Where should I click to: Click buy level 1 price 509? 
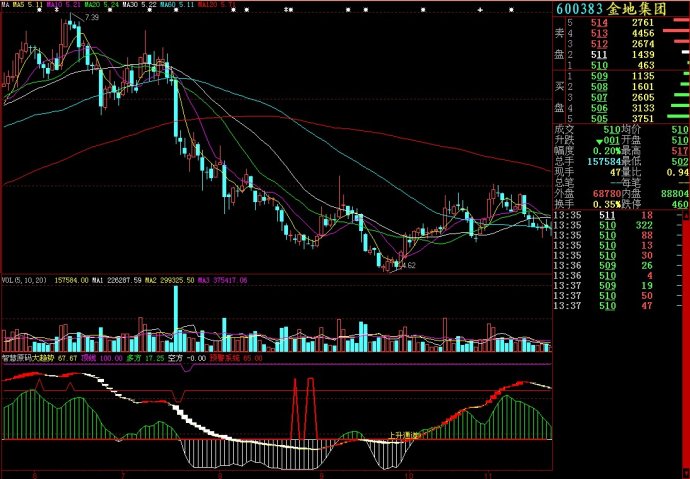click(x=599, y=76)
